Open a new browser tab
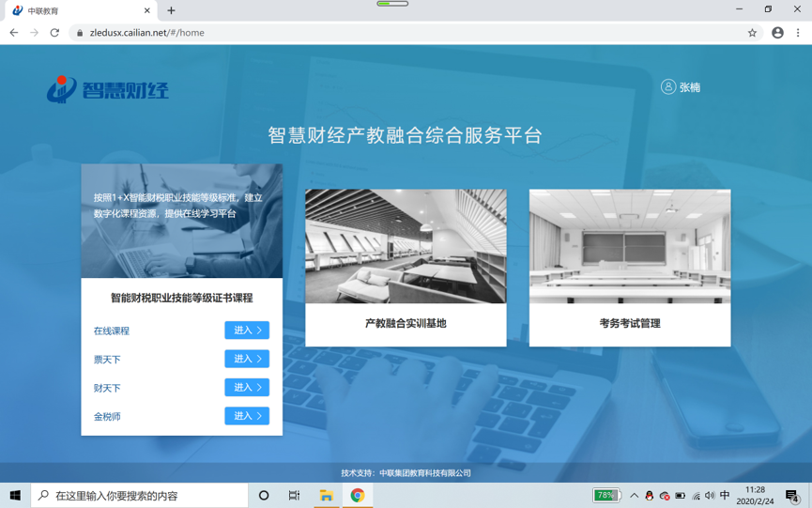812x508 pixels. click(x=171, y=10)
